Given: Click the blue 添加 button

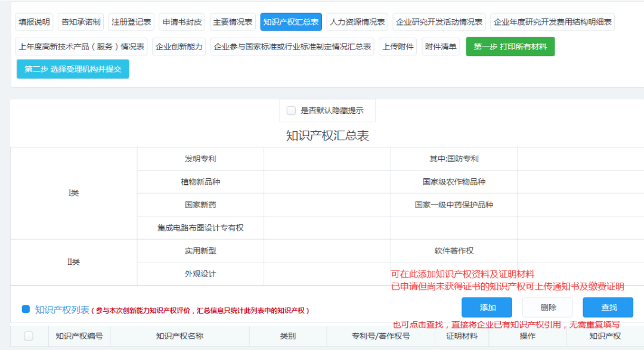Looking at the screenshot, I should pyautogui.click(x=487, y=307).
